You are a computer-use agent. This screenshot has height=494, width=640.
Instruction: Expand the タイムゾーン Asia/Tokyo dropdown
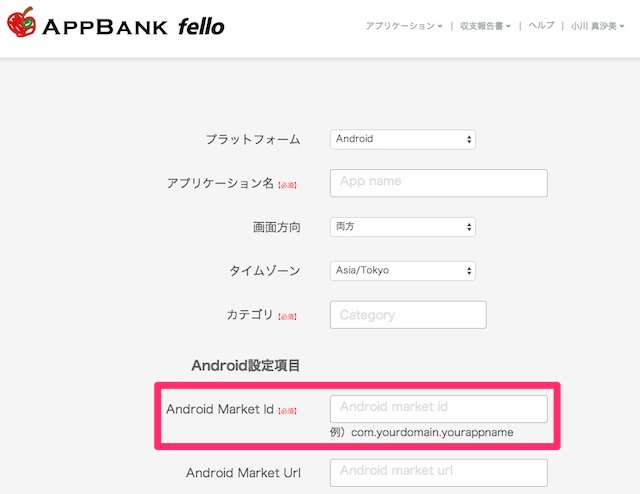pos(402,271)
